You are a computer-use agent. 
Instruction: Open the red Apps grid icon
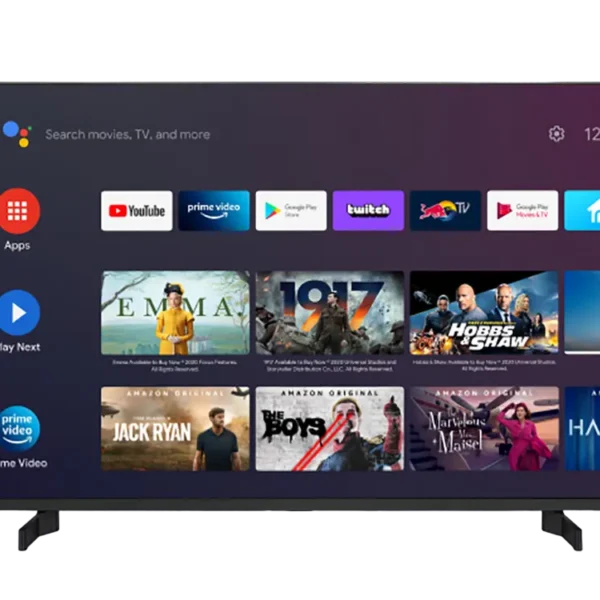click(18, 211)
